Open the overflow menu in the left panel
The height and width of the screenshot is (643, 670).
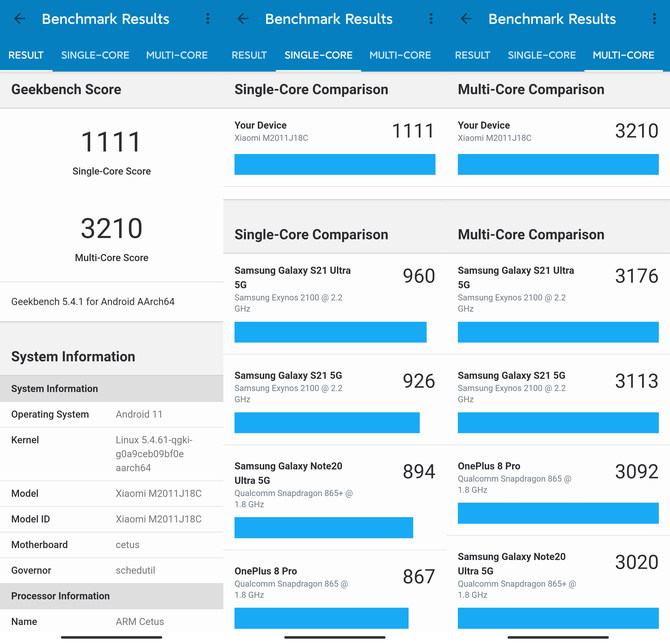point(208,18)
